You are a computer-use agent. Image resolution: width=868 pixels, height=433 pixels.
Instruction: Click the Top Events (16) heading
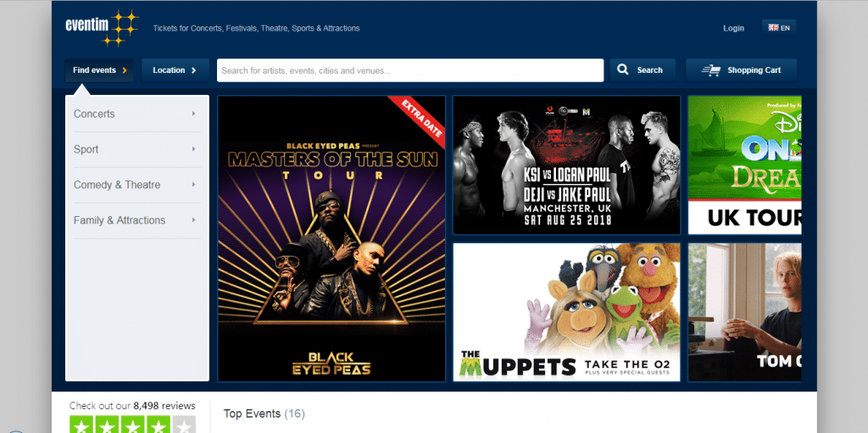pos(264,414)
